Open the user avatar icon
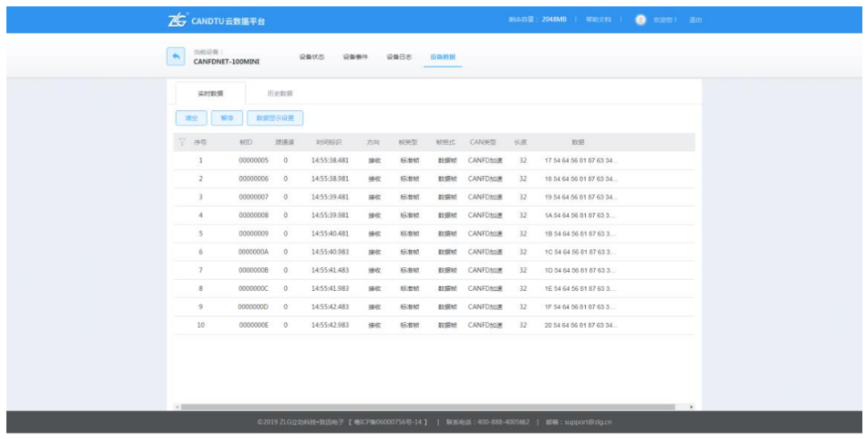This screenshot has width=868, height=439. [x=641, y=19]
